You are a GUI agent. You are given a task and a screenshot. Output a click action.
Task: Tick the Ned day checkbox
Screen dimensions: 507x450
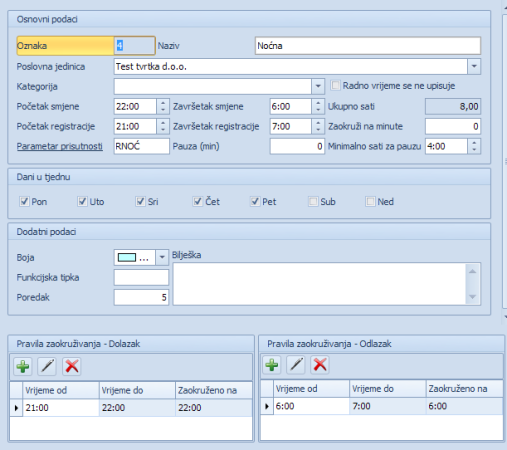370,202
